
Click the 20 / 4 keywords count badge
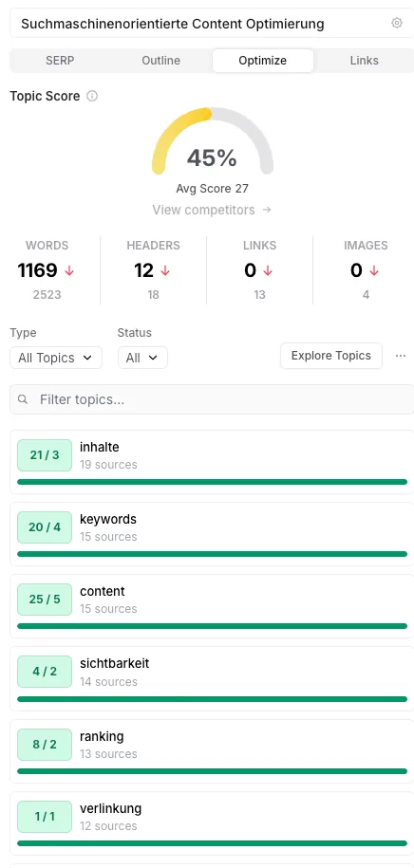(45, 527)
